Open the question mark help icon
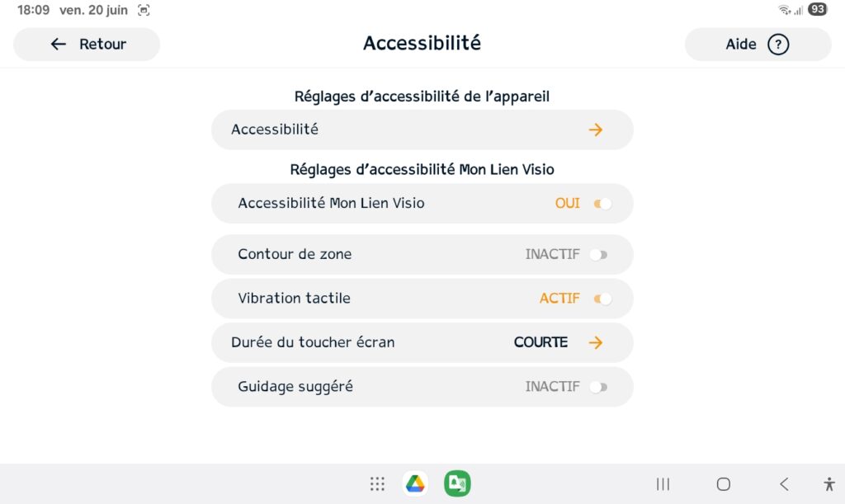This screenshot has width=845, height=504. coord(777,45)
